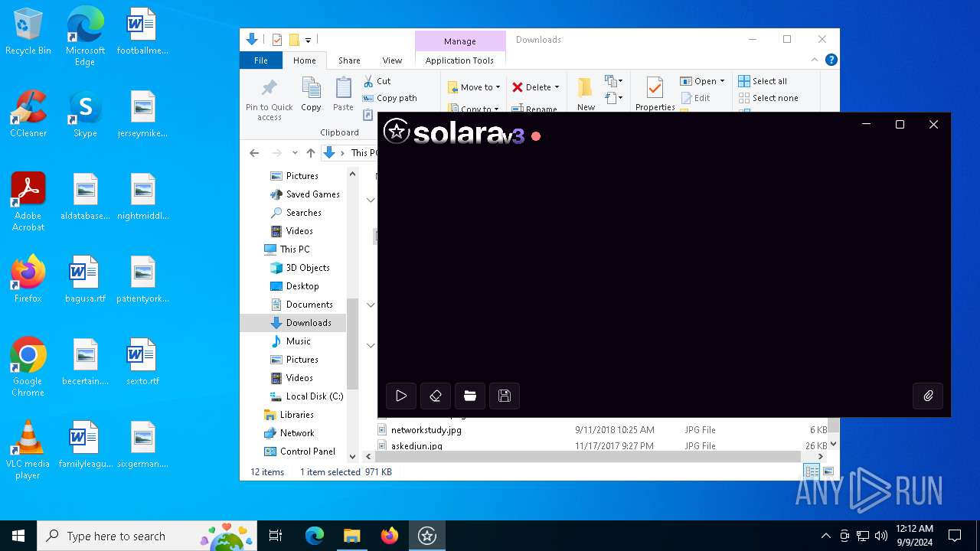Image resolution: width=980 pixels, height=551 pixels.
Task: Open Task View on the taskbar
Action: (x=276, y=536)
